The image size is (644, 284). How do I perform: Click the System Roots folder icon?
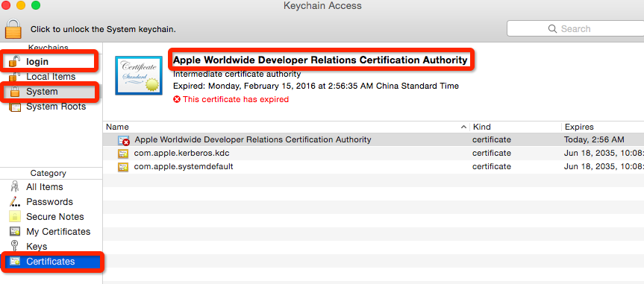coord(15,107)
